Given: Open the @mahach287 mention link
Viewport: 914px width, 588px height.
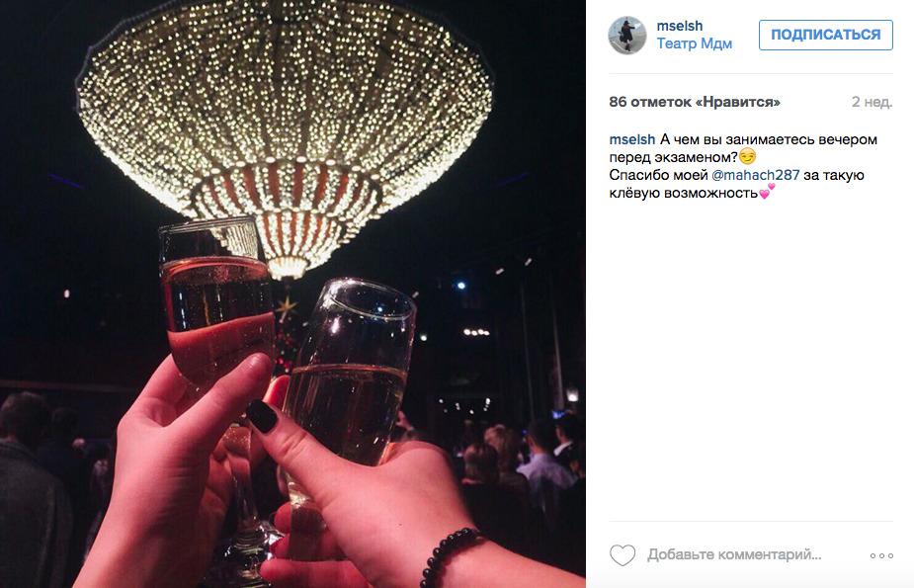Looking at the screenshot, I should click(756, 175).
